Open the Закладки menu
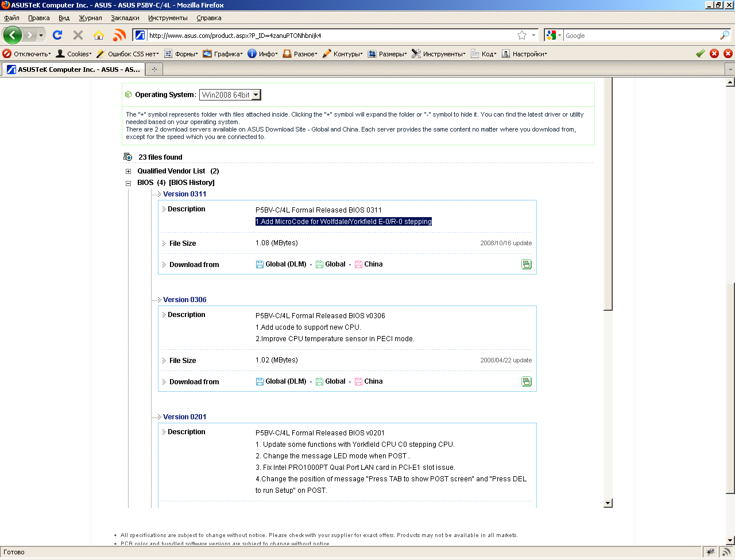This screenshot has width=735, height=560. point(125,18)
